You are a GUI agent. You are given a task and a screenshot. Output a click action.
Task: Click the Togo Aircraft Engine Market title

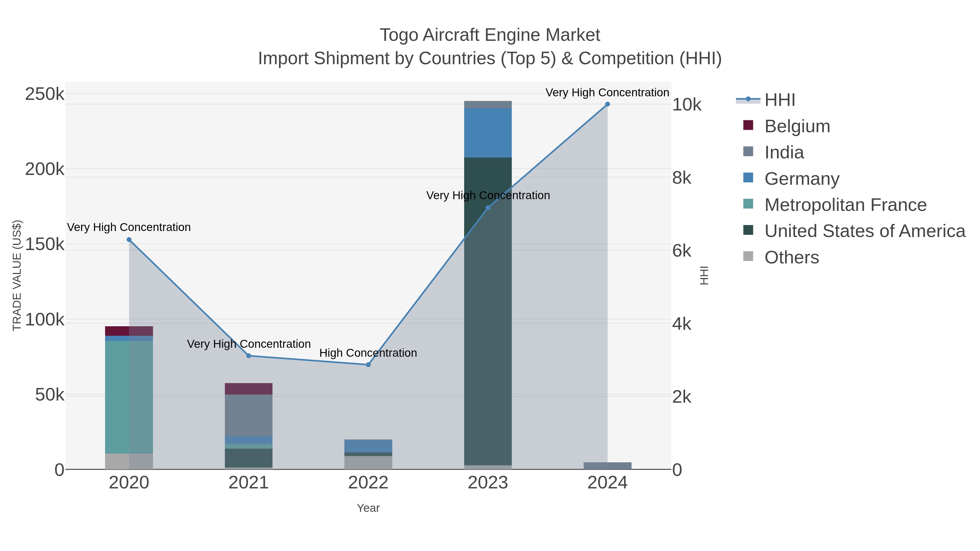click(490, 35)
